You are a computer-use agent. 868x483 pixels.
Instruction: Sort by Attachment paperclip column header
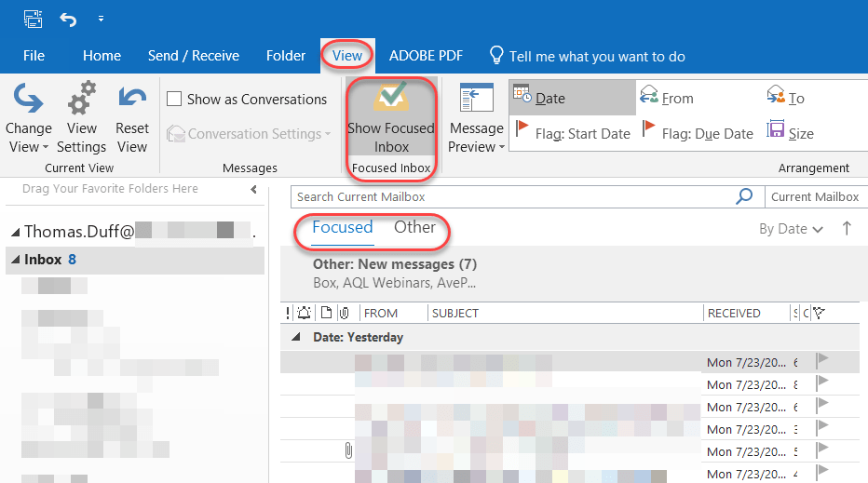[x=345, y=313]
